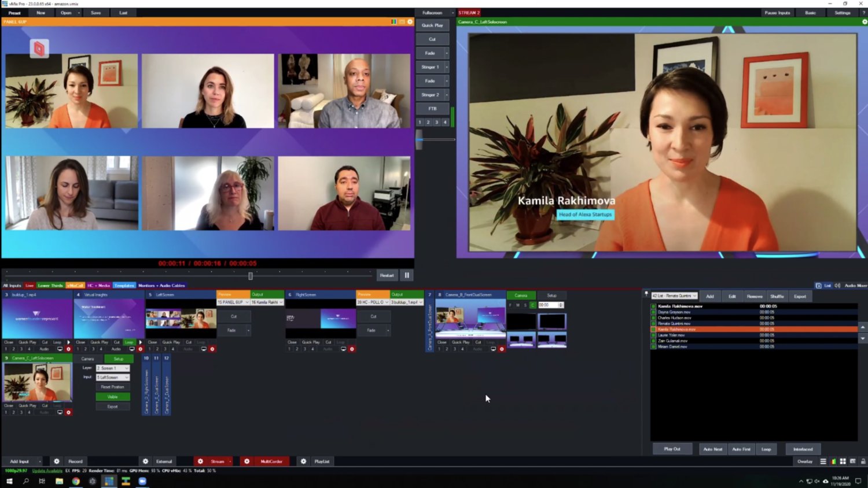The width and height of the screenshot is (868, 488).
Task: Toggle checkbox for Laurie Yoler.mov
Action: (653, 335)
